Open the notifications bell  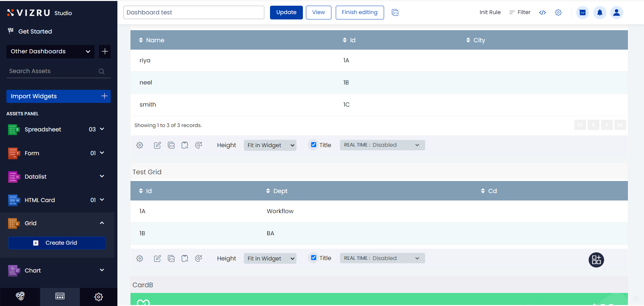click(x=599, y=13)
